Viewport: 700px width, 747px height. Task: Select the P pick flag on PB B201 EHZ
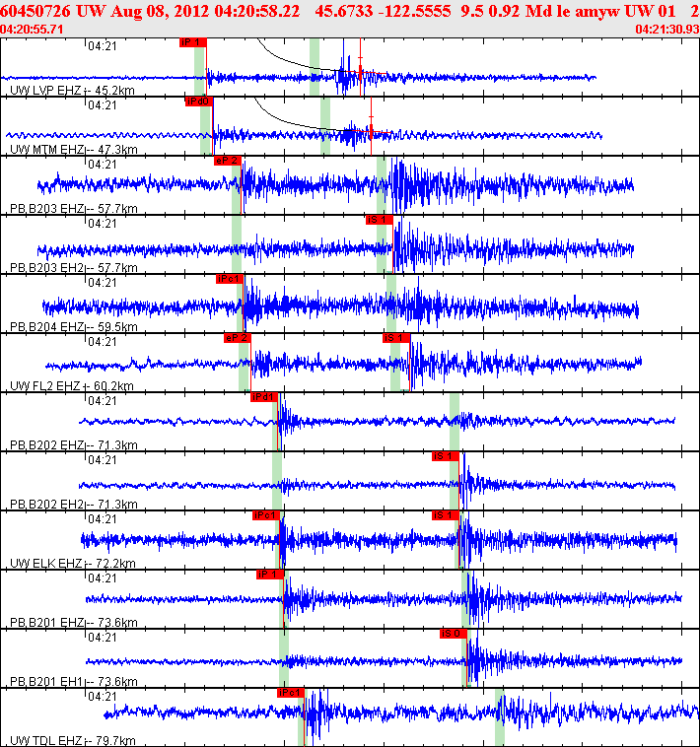[x=270, y=575]
